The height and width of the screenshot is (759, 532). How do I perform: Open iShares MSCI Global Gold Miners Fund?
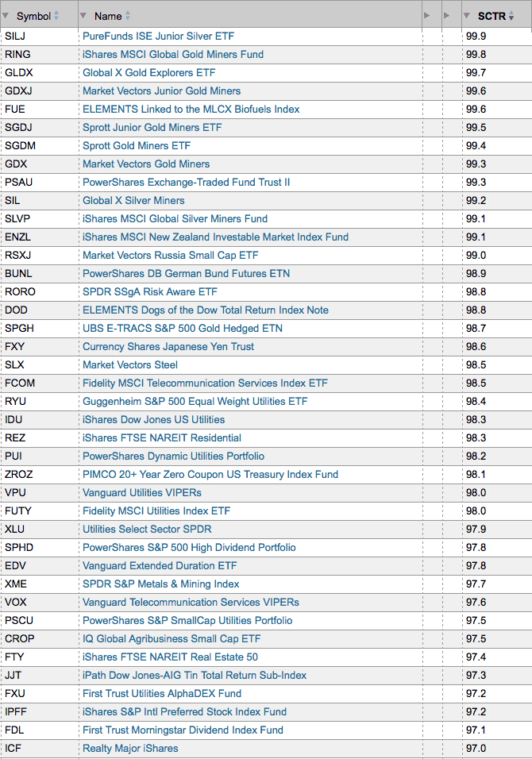pos(173,55)
